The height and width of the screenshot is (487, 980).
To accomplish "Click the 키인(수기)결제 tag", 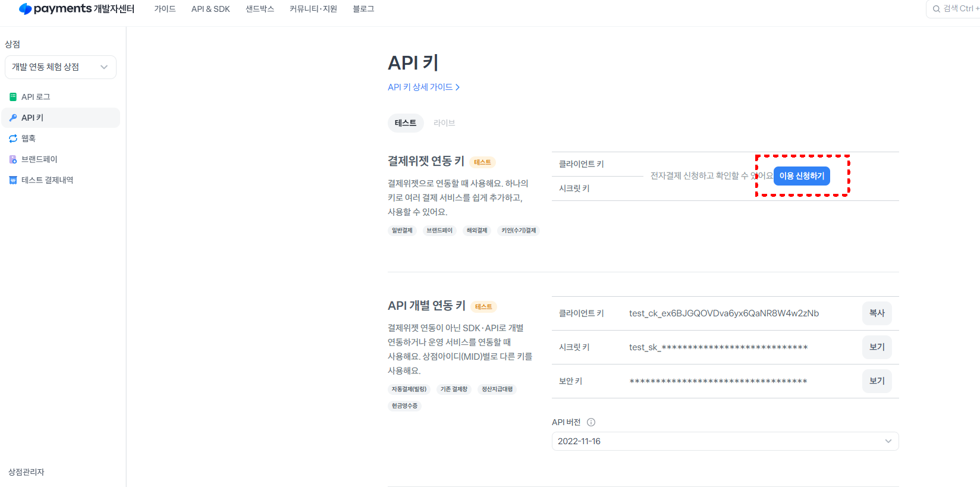I will tap(519, 231).
